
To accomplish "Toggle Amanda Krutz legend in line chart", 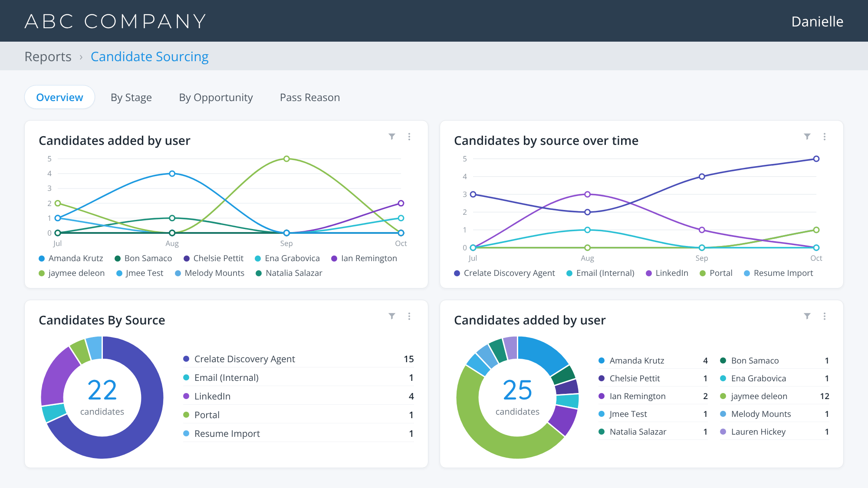I will click(71, 258).
